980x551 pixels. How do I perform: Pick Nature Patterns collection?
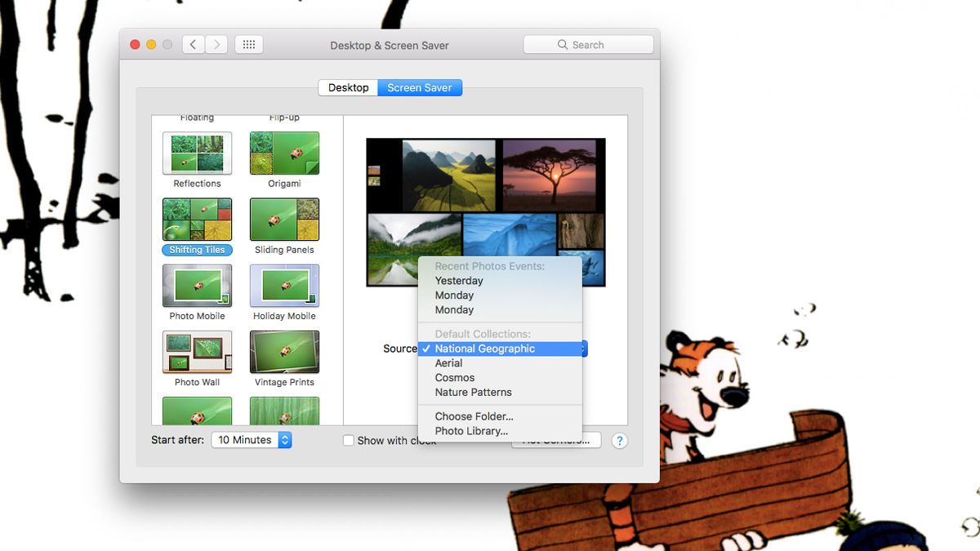click(x=473, y=393)
